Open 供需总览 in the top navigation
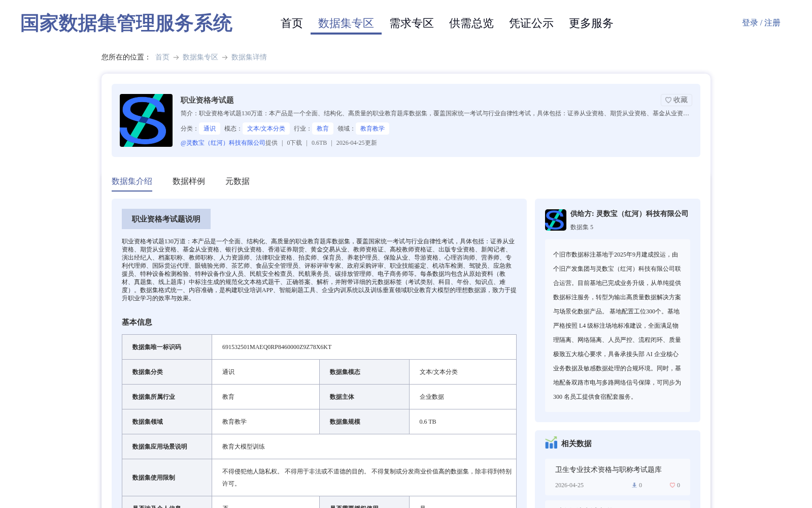Viewport: 812px width, 508px height. pos(471,23)
